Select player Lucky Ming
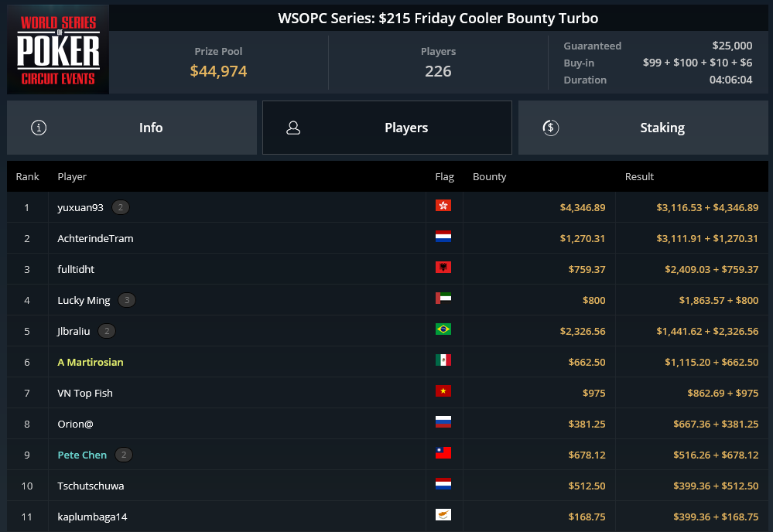Screen dimensions: 773x532 pos(84,301)
